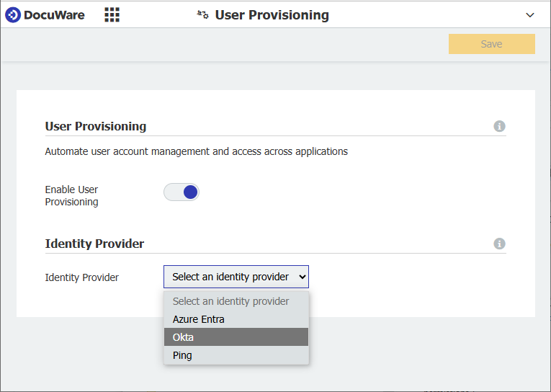This screenshot has width=551, height=392.
Task: Select the placeholder 'Select an identity provider' option
Action: point(230,301)
